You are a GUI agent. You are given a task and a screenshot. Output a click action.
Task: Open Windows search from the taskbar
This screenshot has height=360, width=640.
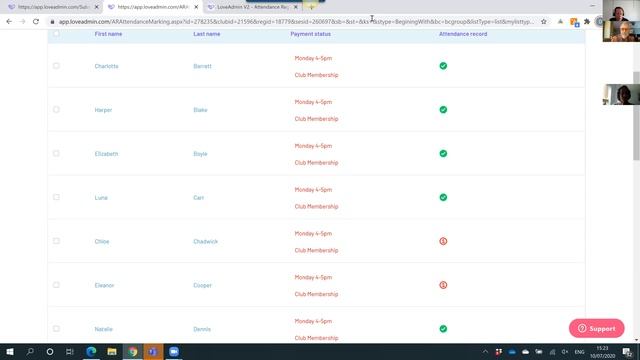(30, 351)
